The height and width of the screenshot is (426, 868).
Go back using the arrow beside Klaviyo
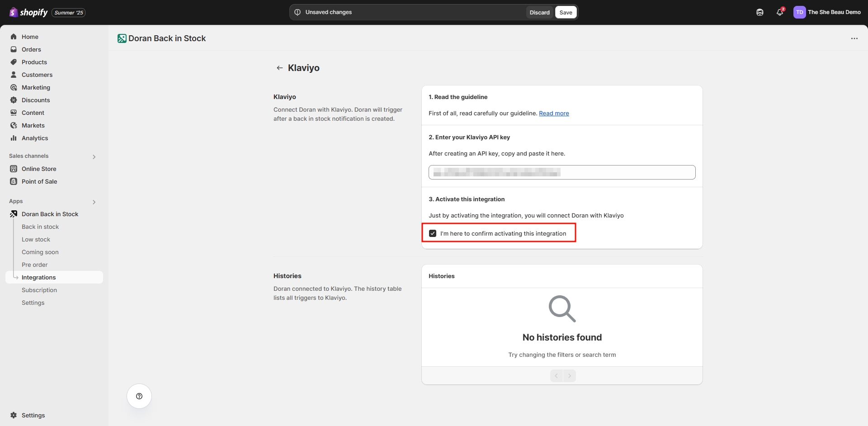[x=280, y=68]
